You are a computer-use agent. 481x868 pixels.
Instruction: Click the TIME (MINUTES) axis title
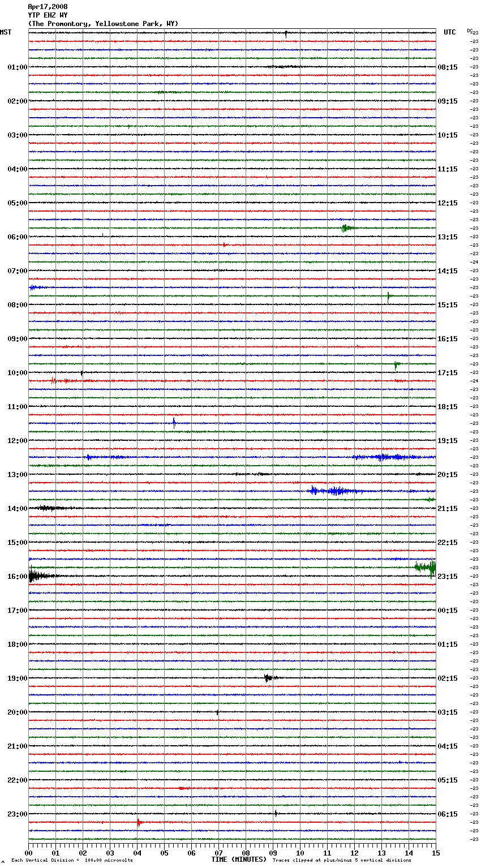click(x=239, y=860)
